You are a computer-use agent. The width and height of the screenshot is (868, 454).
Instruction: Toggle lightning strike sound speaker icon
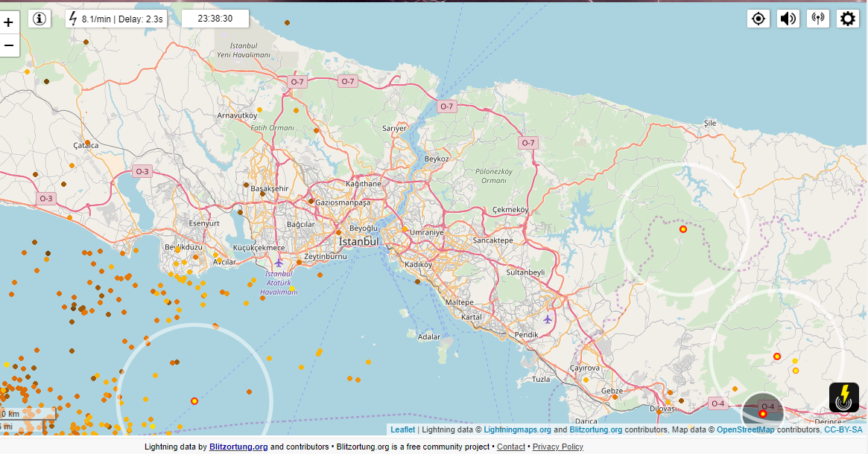point(788,19)
